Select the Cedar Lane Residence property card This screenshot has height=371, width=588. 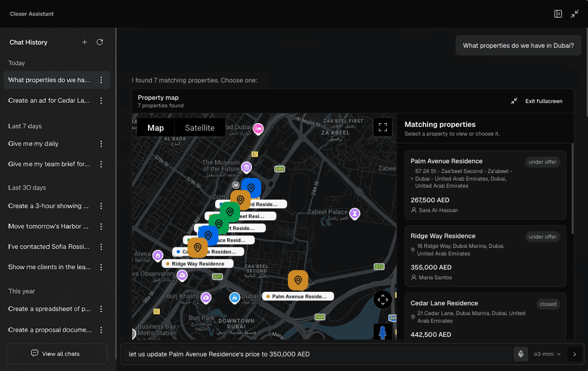pyautogui.click(x=485, y=316)
